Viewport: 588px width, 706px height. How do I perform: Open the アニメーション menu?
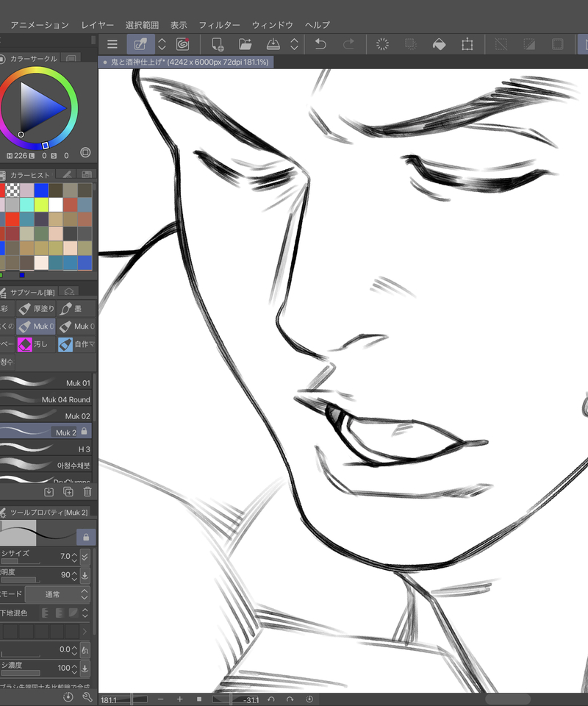[40, 25]
